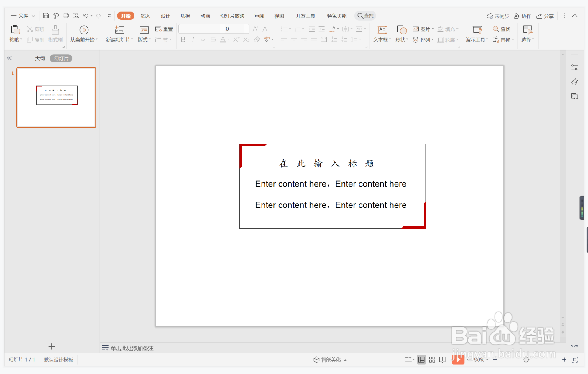Select slide 1 thumbnail

(x=56, y=98)
